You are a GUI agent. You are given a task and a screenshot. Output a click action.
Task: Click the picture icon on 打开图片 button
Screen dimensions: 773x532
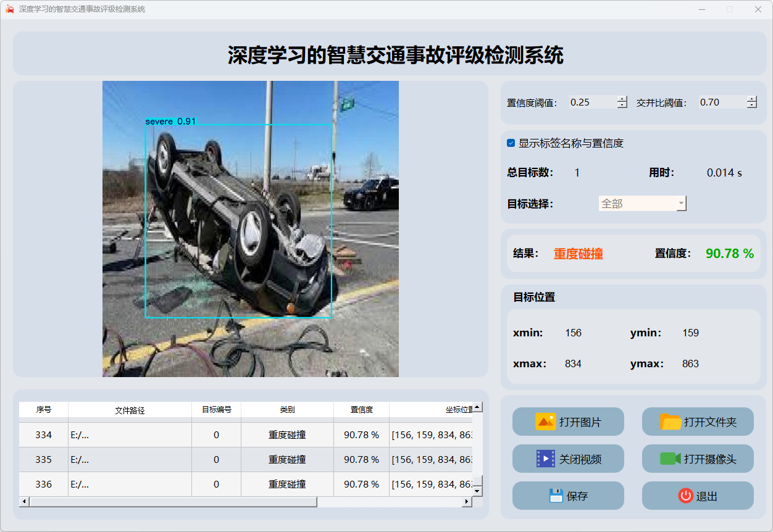click(546, 422)
